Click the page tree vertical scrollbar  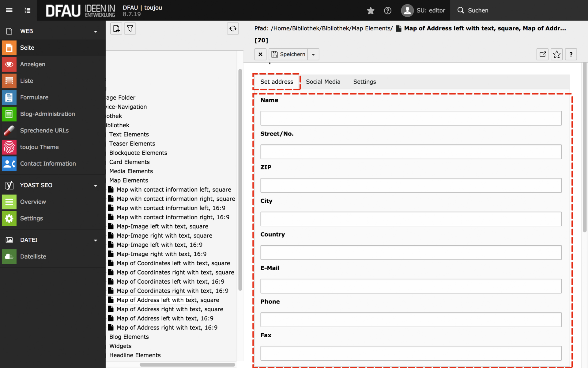click(240, 179)
